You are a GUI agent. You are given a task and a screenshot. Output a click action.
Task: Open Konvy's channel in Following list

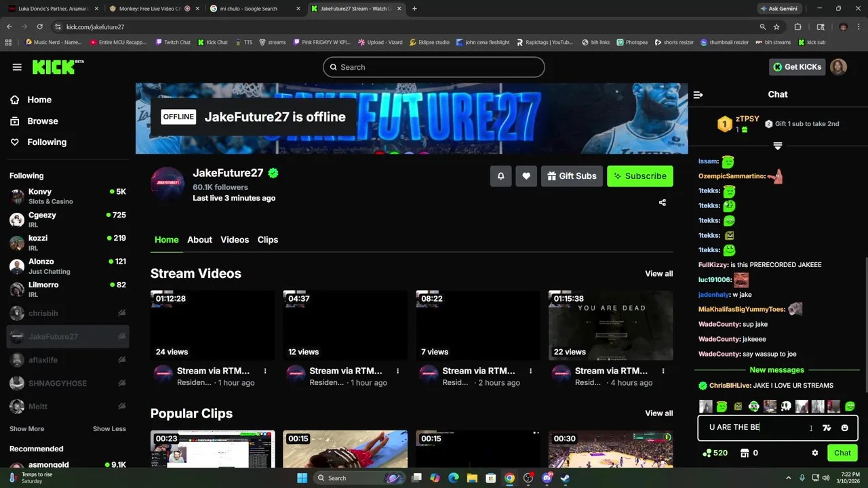68,196
